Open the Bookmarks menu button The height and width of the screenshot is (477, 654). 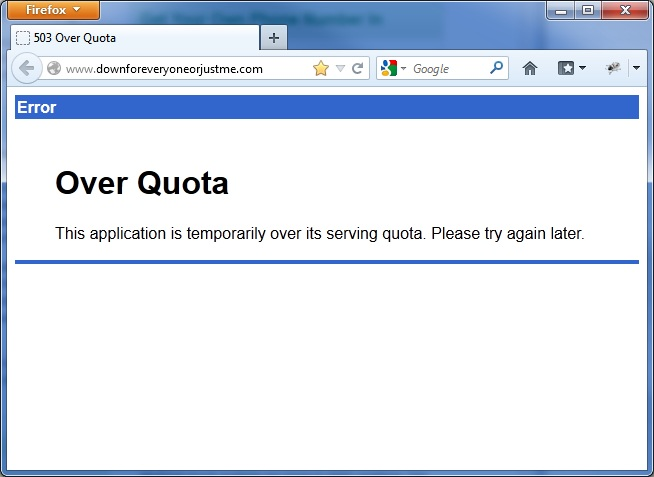pos(571,69)
